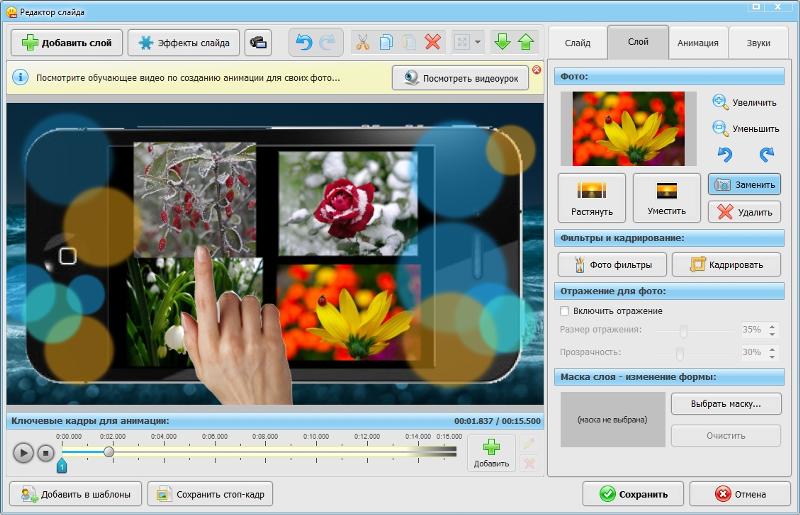Click Добавить в шаблоны button

click(76, 494)
